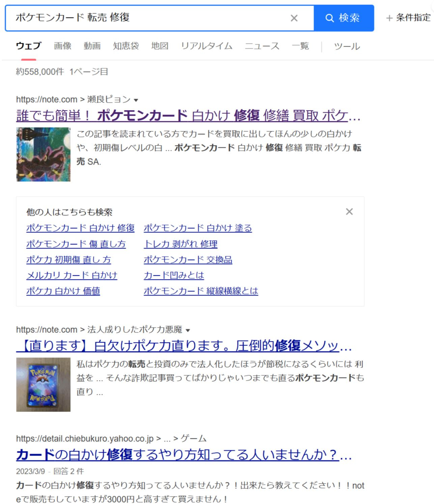The height and width of the screenshot is (504, 434).
Task: Search suggestion ポケモンカード 傷 直し方
Action: tap(76, 244)
